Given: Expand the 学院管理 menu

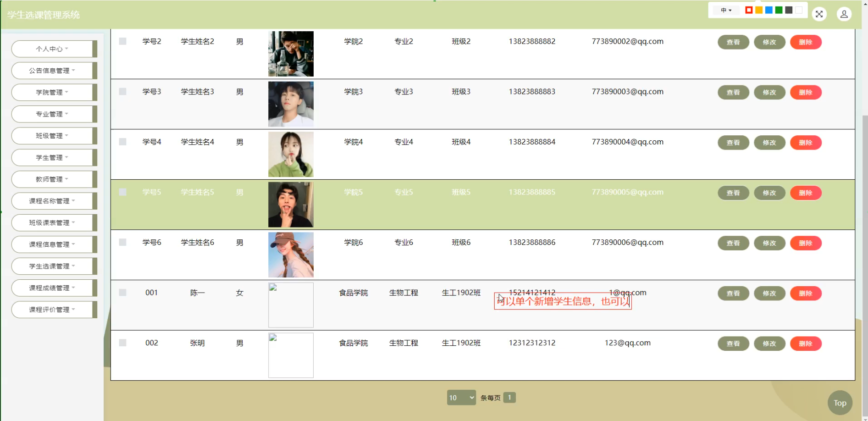Looking at the screenshot, I should tap(54, 92).
